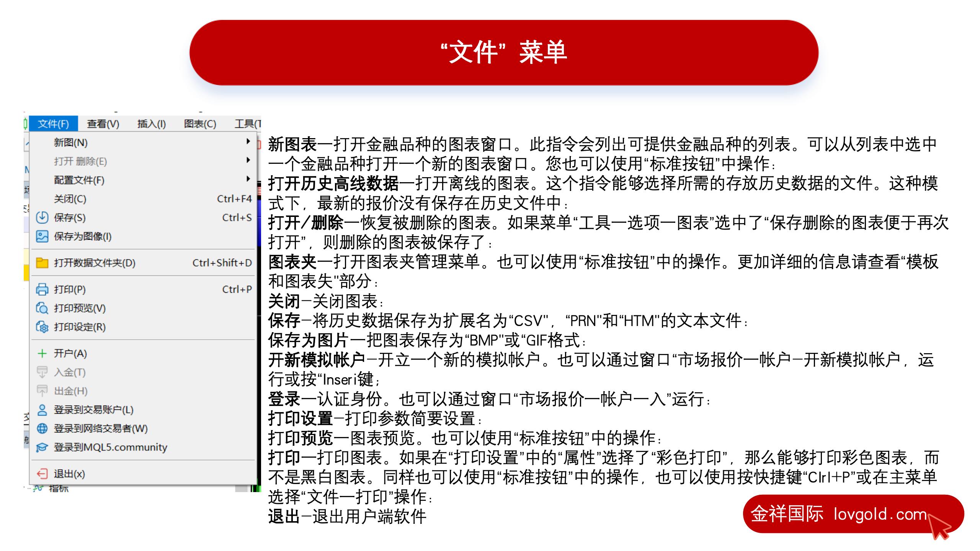Click the Save as Image (保存为图像) icon

coord(42,236)
